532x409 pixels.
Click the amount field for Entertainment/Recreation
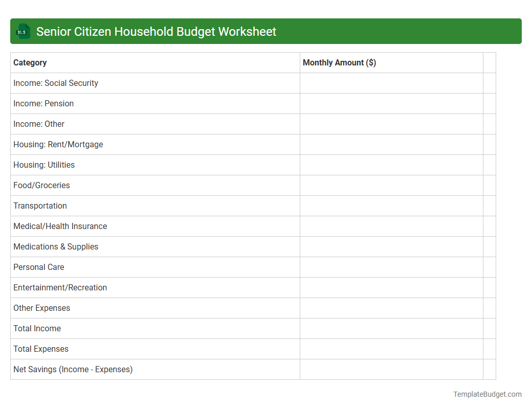click(391, 287)
